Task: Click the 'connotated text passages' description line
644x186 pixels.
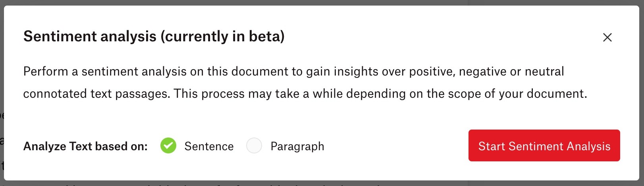Action: (x=305, y=94)
